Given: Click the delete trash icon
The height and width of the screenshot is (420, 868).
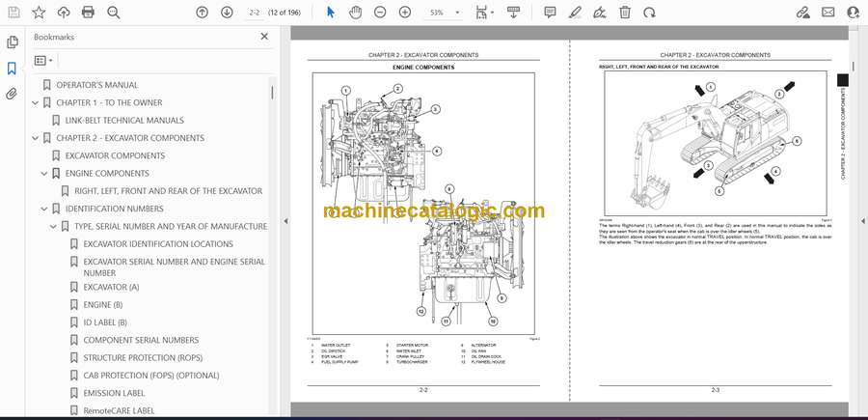Looking at the screenshot, I should click(625, 13).
